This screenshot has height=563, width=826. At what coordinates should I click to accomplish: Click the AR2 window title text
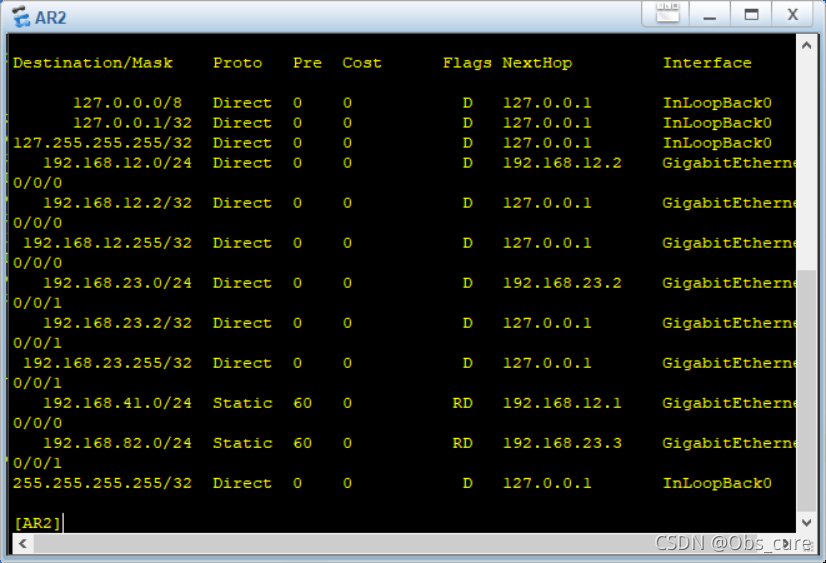51,17
